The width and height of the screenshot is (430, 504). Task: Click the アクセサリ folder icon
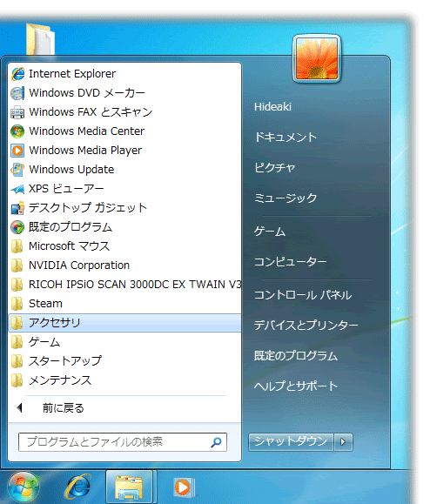(x=17, y=323)
